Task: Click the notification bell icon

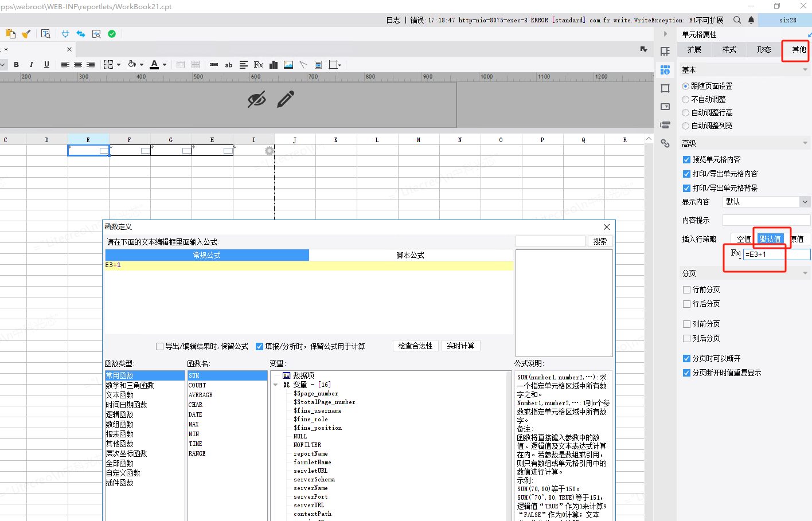Action: [751, 20]
